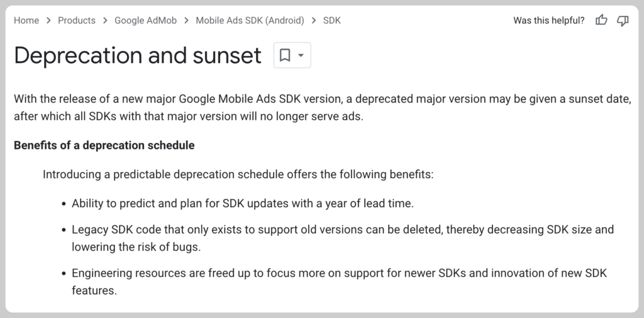Select the SDK breadcrumb item

coord(332,20)
